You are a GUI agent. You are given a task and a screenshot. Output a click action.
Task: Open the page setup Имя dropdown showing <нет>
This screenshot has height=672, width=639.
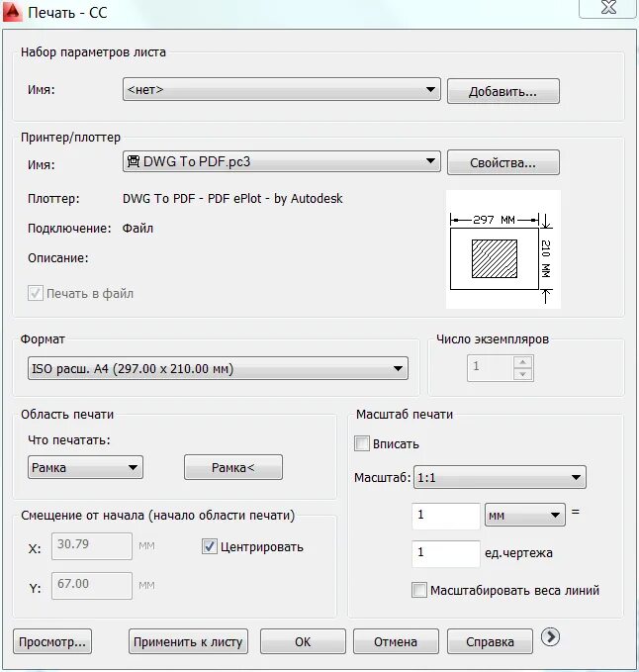pos(281,89)
